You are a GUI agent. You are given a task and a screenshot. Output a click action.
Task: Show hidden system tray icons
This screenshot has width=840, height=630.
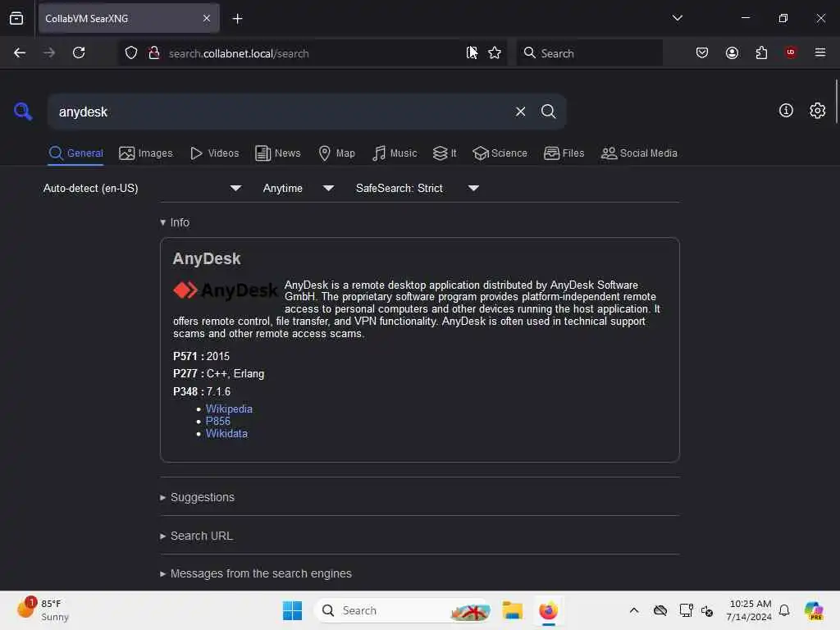[634, 610]
